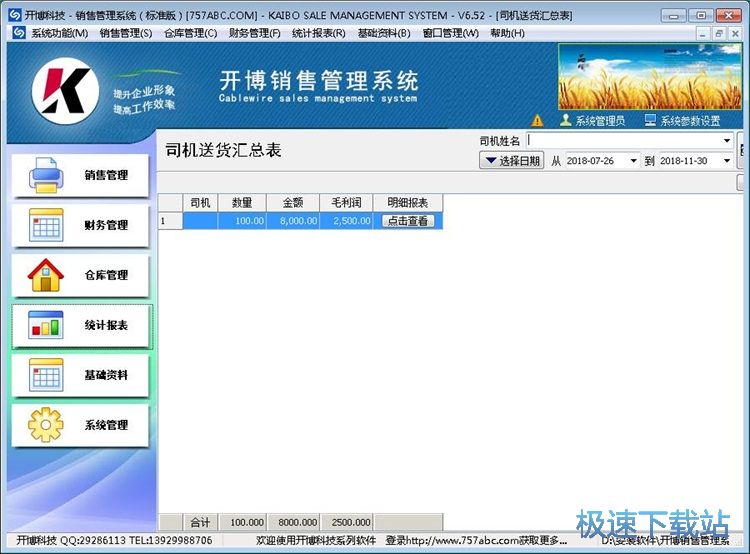Click the Kaibo K logo
750x554 pixels.
[66, 91]
